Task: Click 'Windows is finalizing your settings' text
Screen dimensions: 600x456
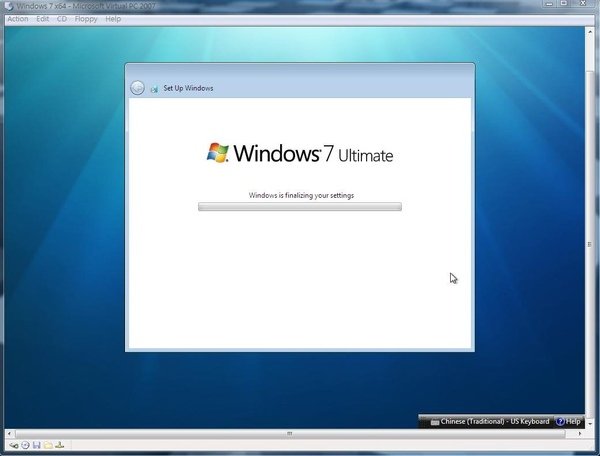Action: click(x=301, y=195)
